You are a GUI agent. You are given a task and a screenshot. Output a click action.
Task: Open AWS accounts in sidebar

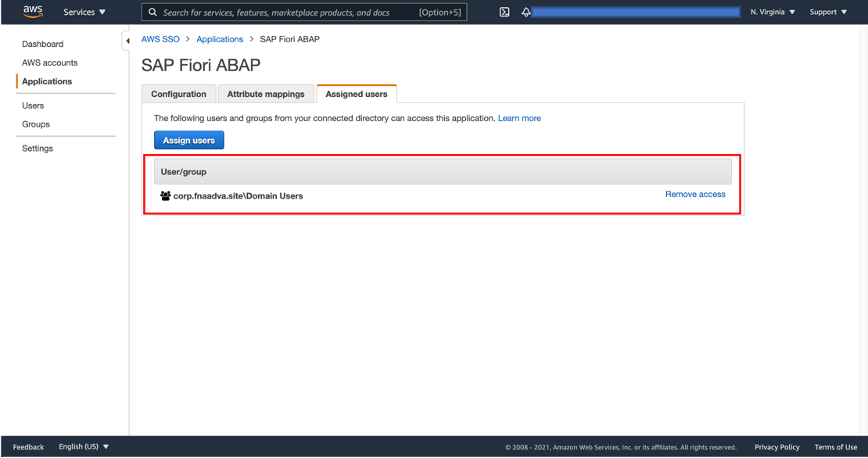[50, 63]
